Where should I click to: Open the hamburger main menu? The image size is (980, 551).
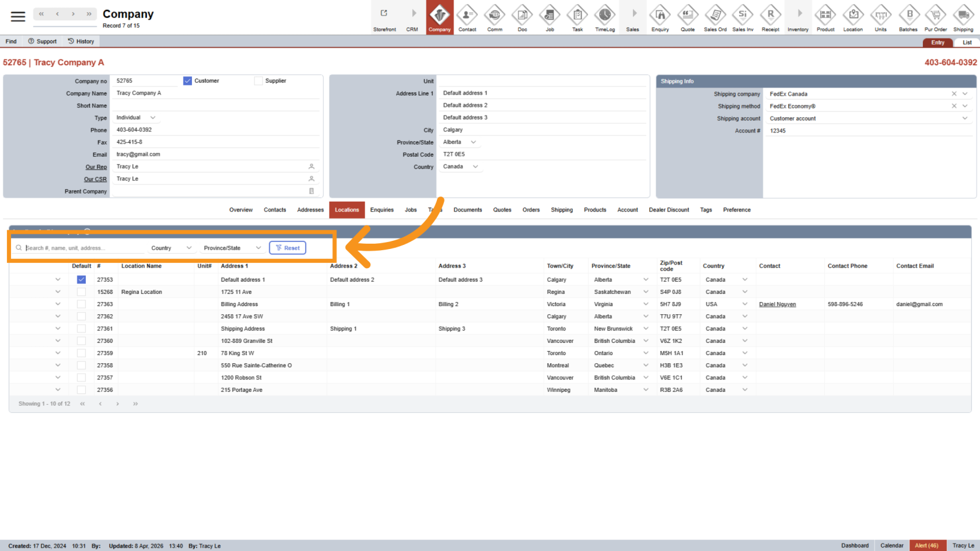pos(18,16)
